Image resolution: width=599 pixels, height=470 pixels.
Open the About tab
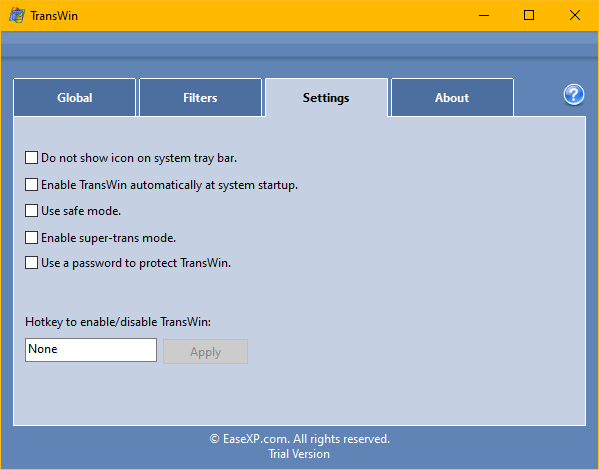(x=452, y=97)
